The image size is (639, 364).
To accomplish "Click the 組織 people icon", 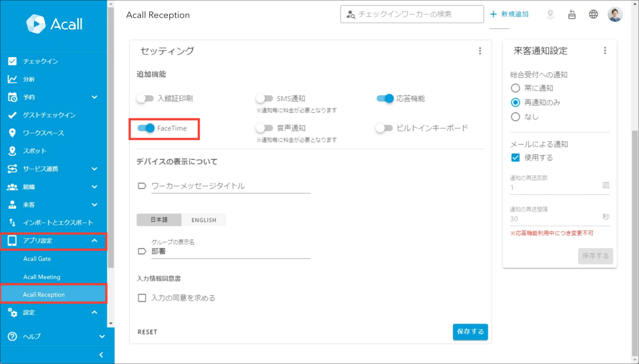I will coord(13,187).
